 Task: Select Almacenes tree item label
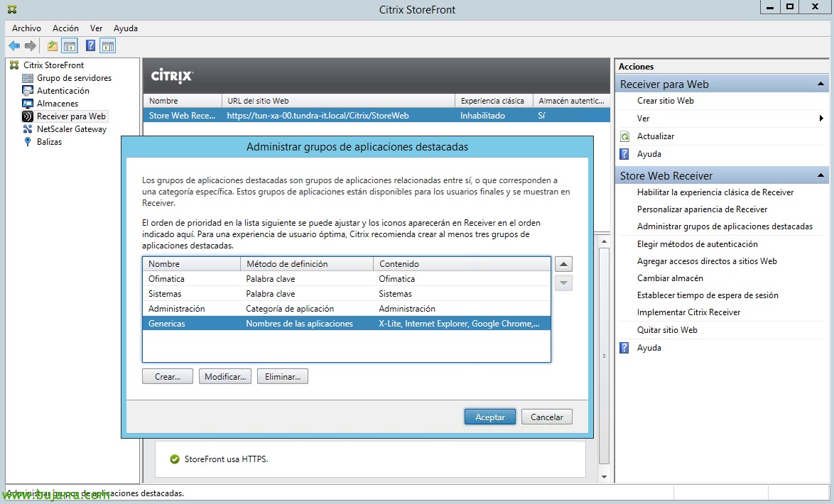58,104
